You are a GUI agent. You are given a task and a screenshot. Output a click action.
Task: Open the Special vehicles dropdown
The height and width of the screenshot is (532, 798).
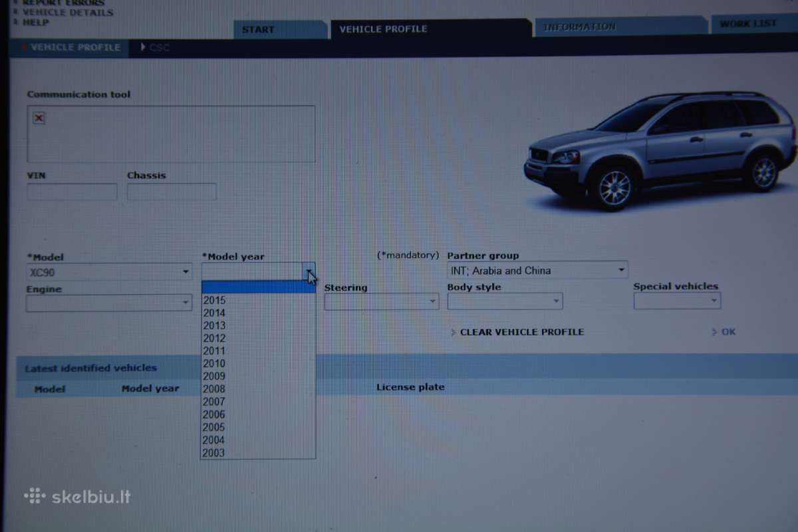677,301
